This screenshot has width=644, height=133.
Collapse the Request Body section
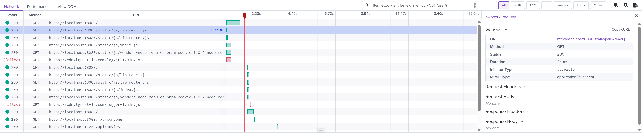click(502, 97)
